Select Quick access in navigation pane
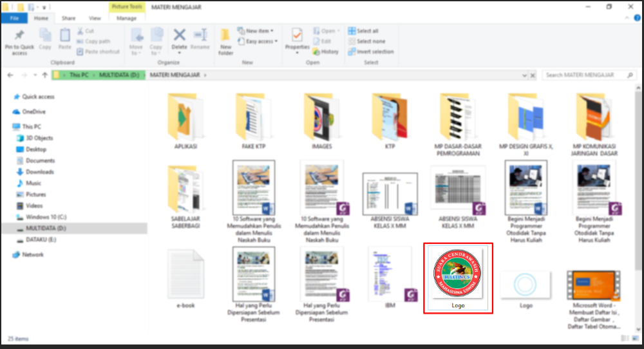Image resolution: width=644 pixels, height=349 pixels. pyautogui.click(x=38, y=97)
